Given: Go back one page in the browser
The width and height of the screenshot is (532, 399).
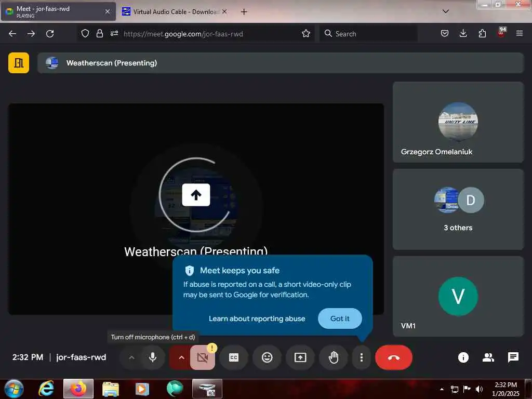Looking at the screenshot, I should click(x=12, y=34).
